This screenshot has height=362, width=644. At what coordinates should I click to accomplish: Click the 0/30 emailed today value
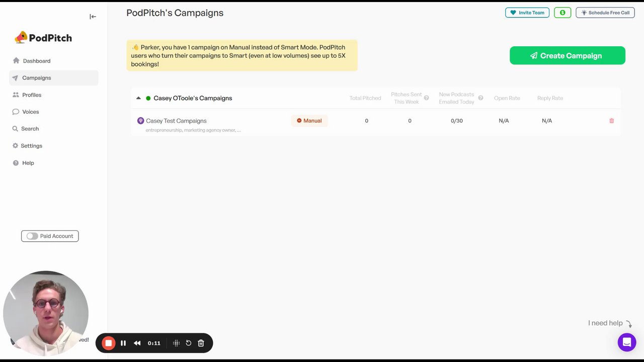click(456, 121)
